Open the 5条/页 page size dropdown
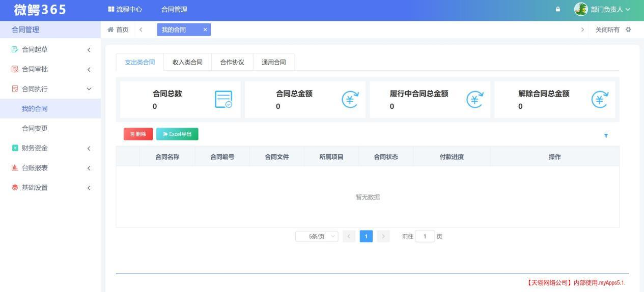This screenshot has width=644, height=292. coord(317,237)
